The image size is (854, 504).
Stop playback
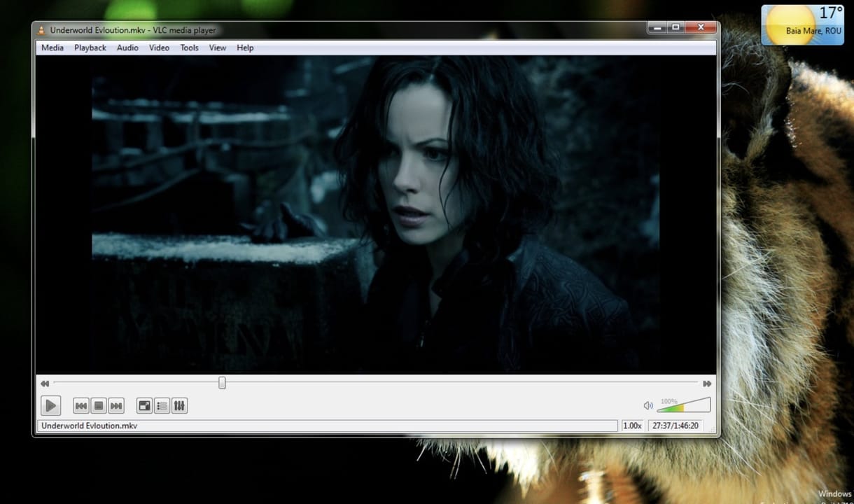(99, 405)
